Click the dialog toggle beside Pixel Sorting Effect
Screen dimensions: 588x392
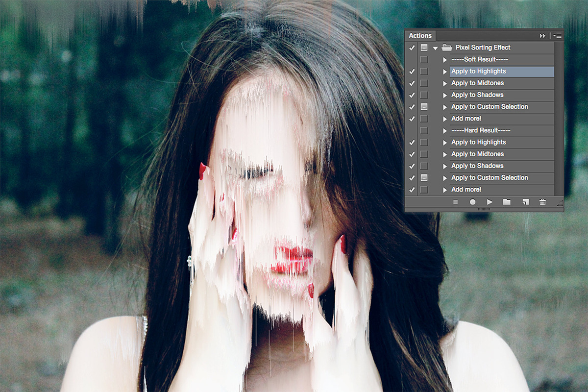424,47
